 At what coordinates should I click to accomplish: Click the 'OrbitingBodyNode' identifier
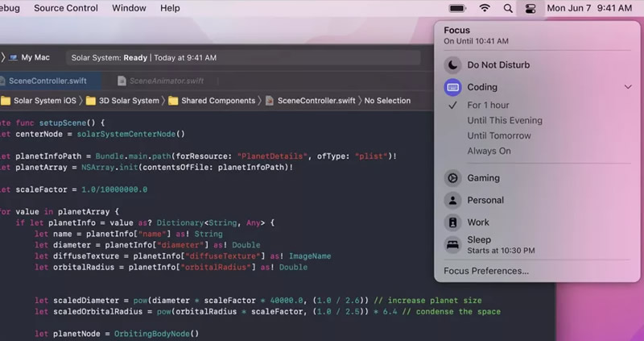coord(152,334)
